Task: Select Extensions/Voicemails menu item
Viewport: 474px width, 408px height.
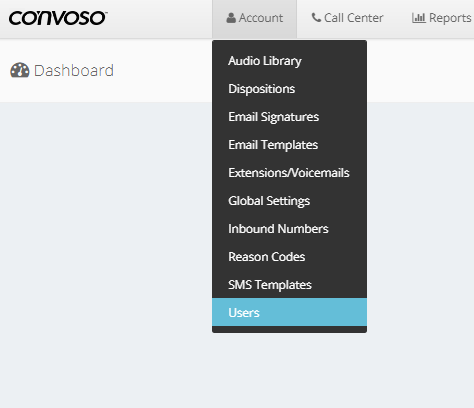Action: tap(289, 173)
